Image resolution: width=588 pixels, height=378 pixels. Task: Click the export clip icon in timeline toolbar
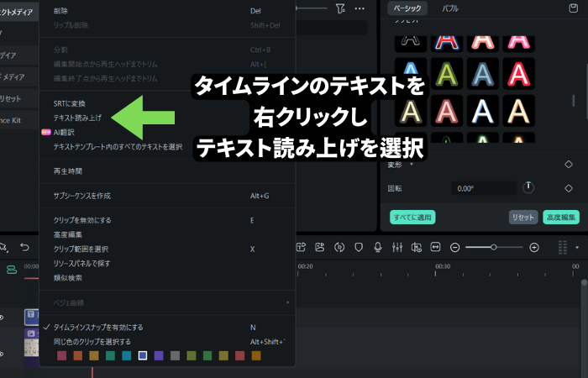pyautogui.click(x=301, y=247)
